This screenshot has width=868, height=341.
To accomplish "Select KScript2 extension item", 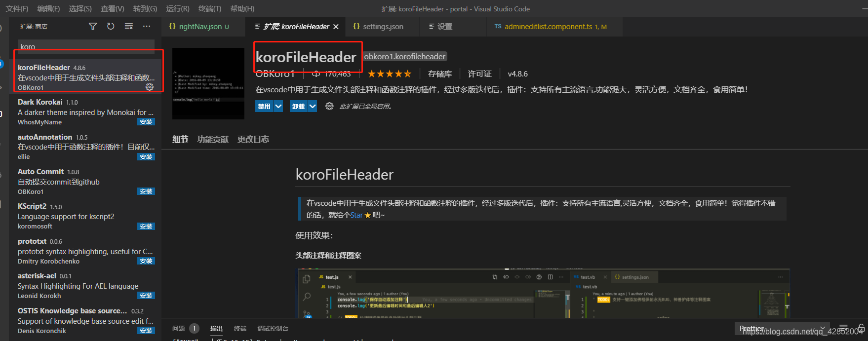I will point(86,216).
